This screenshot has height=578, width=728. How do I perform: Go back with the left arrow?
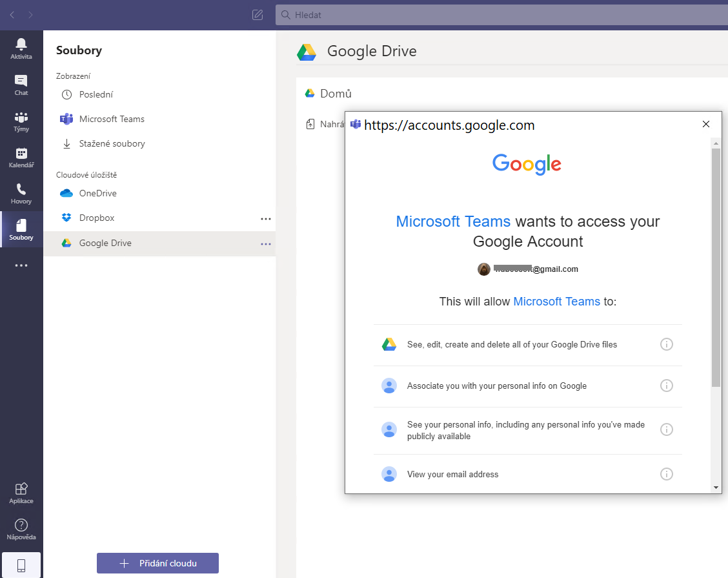pyautogui.click(x=12, y=15)
